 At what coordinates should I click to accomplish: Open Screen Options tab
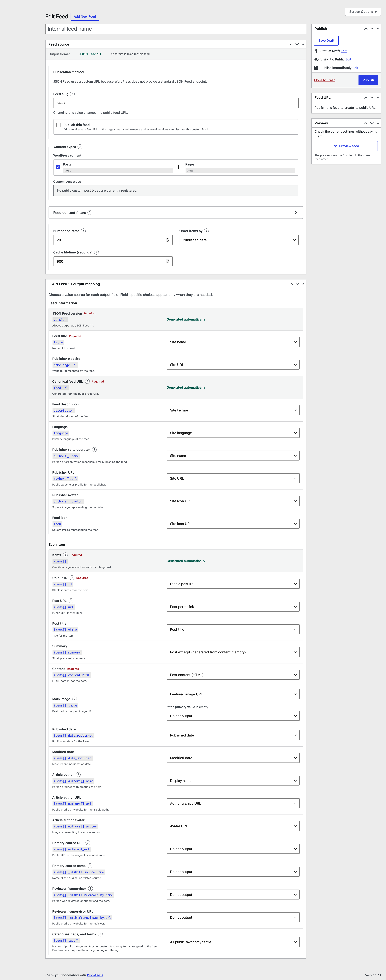click(363, 12)
